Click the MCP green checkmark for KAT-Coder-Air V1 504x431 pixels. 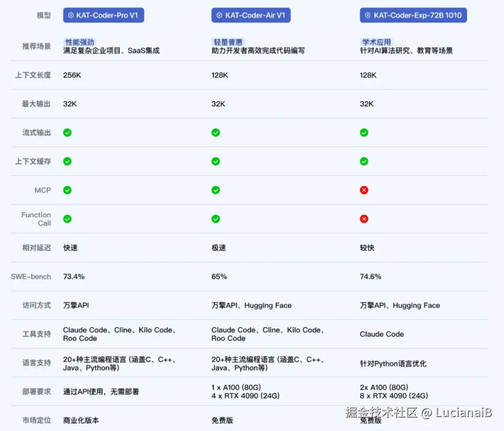[x=216, y=190]
